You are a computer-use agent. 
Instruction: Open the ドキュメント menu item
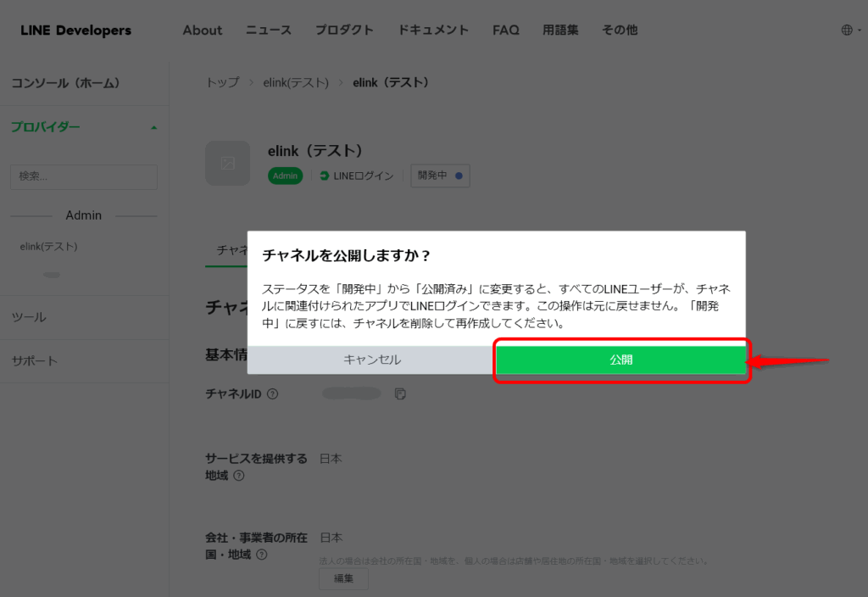click(433, 31)
